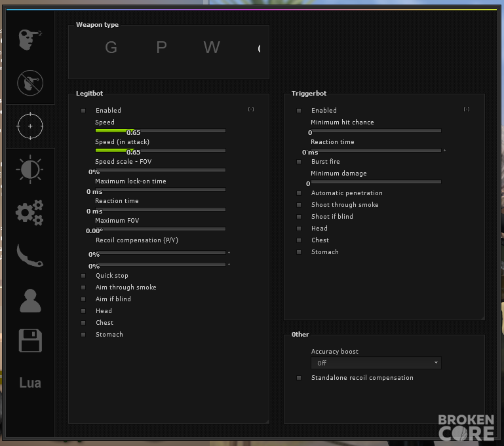Open the config tab with floppy disk icon
The height and width of the screenshot is (446, 504).
[x=30, y=341]
